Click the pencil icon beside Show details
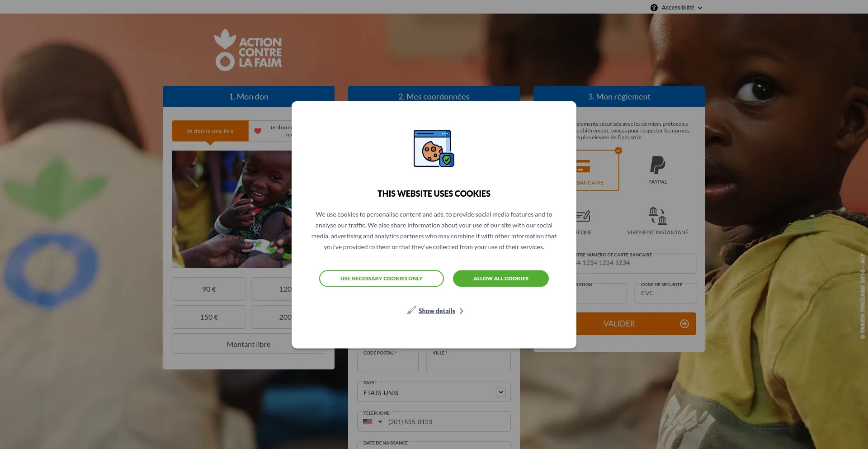The image size is (868, 449). (x=411, y=310)
